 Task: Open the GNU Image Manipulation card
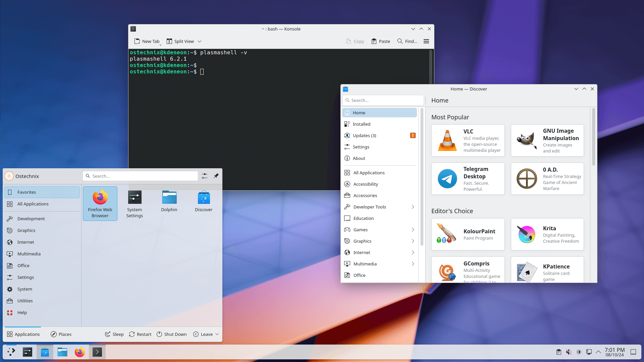pos(547,140)
